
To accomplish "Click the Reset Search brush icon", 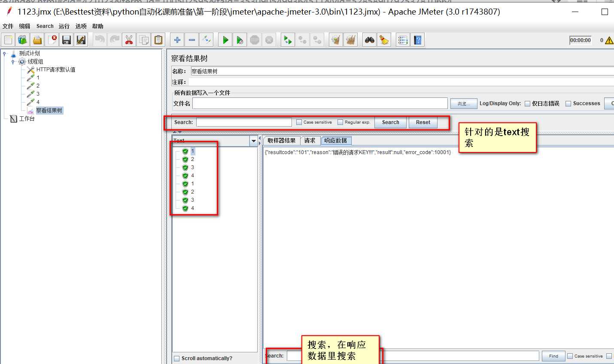I will click(x=384, y=40).
